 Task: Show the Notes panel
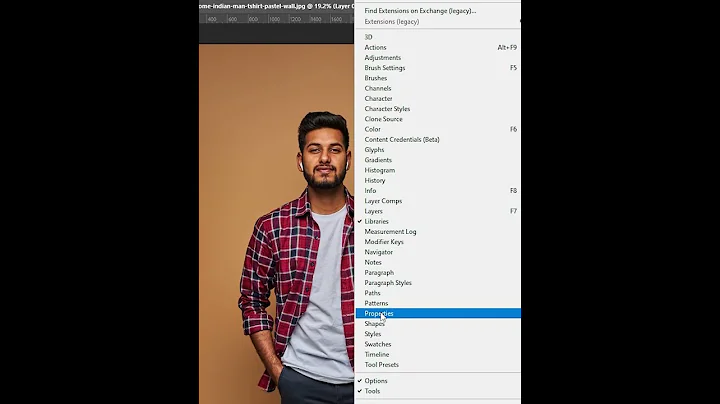click(438, 262)
